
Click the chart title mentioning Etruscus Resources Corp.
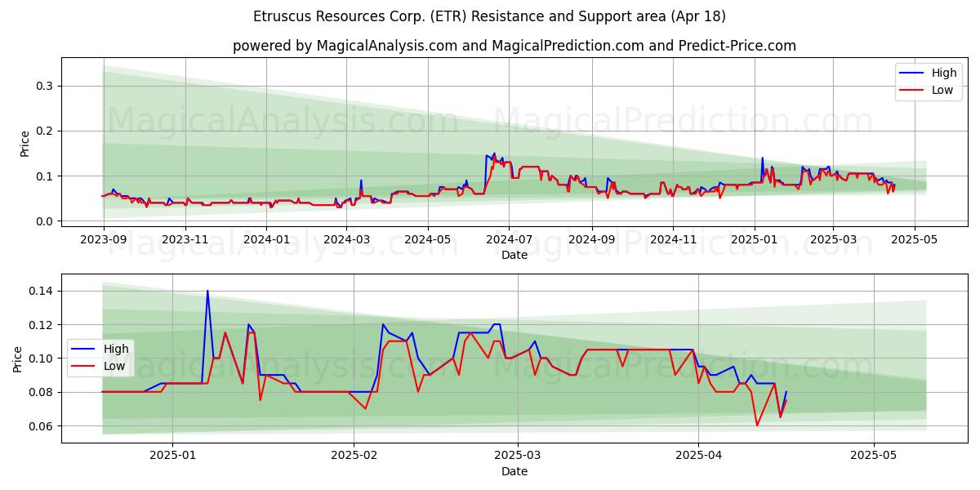(x=490, y=16)
